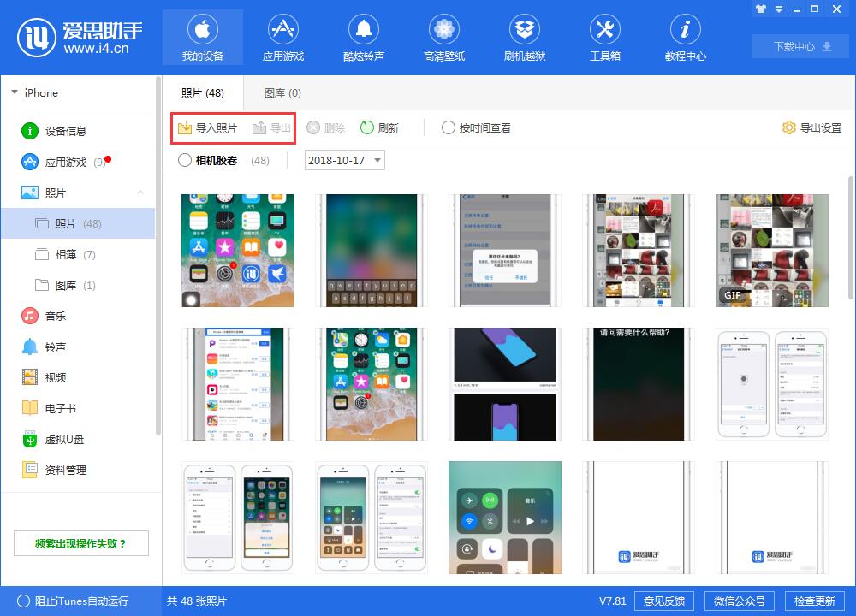This screenshot has height=616, width=856.
Task: Open the 教程中心 tutorial center
Action: (x=684, y=37)
